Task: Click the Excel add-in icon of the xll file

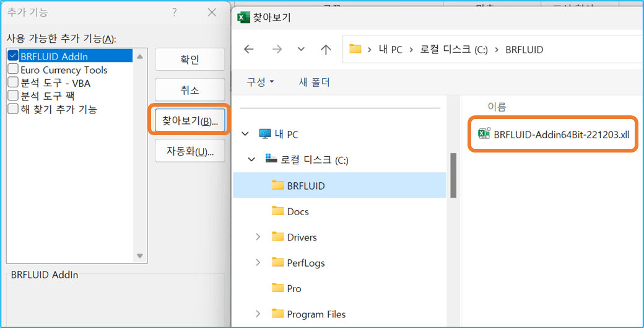Action: tap(484, 133)
